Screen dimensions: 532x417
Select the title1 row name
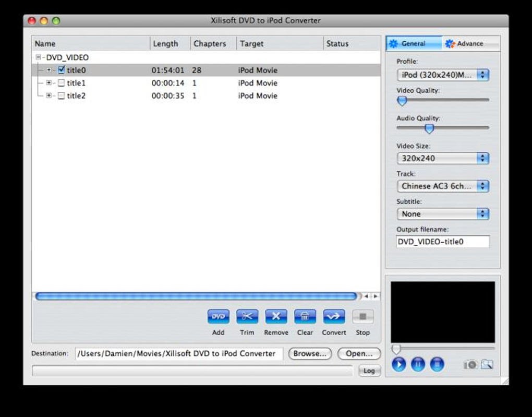[76, 83]
